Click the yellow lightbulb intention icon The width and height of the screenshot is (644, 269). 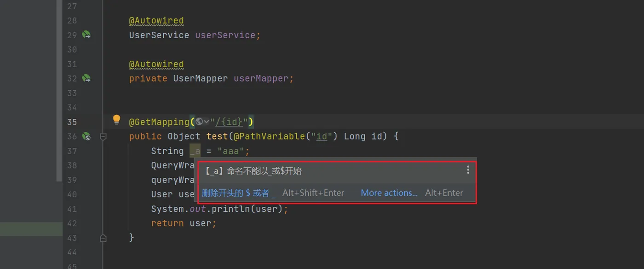(x=116, y=120)
